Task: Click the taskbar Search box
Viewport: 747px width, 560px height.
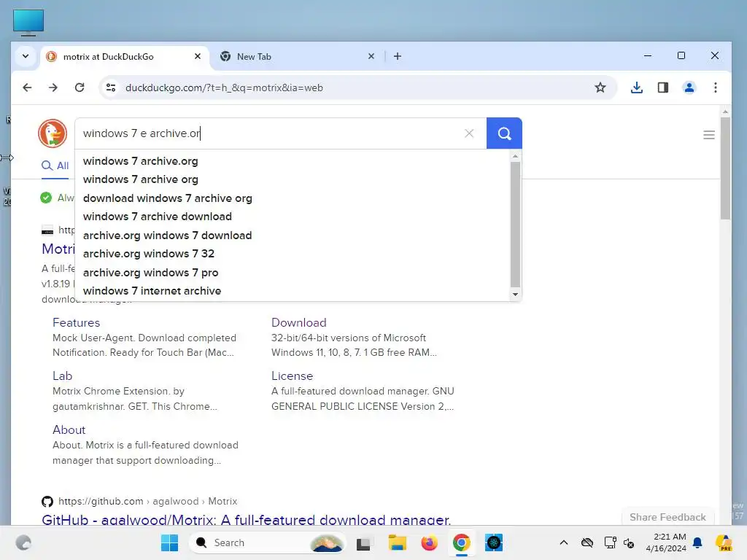Action: pos(268,542)
